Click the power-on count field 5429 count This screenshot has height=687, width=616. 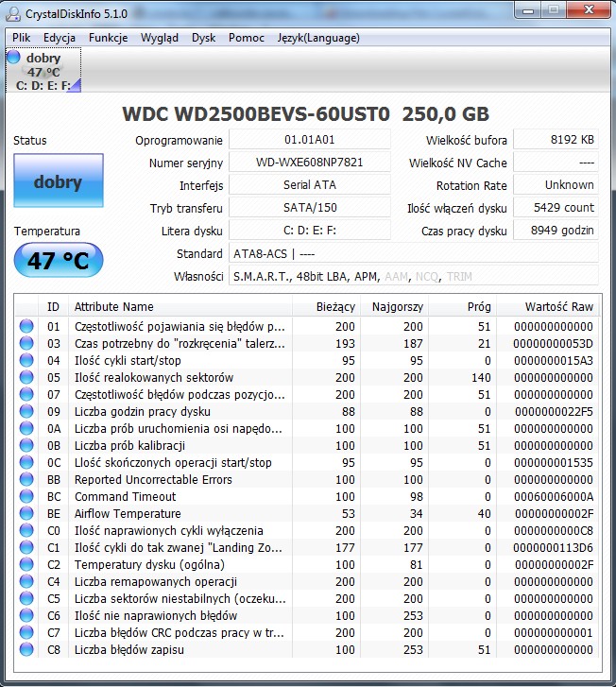[x=556, y=208]
